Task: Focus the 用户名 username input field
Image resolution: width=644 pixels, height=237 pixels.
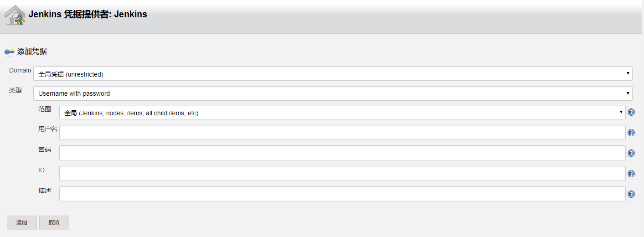Action: 342,133
